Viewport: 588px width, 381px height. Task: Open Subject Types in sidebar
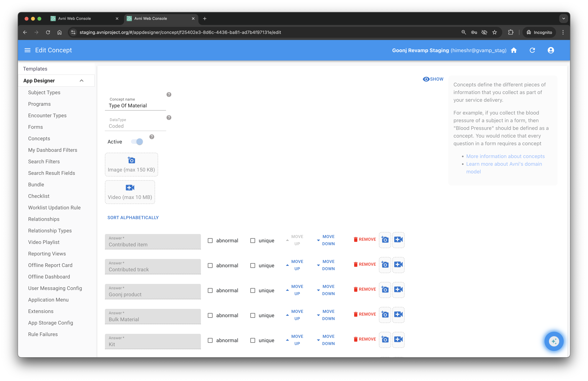pyautogui.click(x=44, y=92)
